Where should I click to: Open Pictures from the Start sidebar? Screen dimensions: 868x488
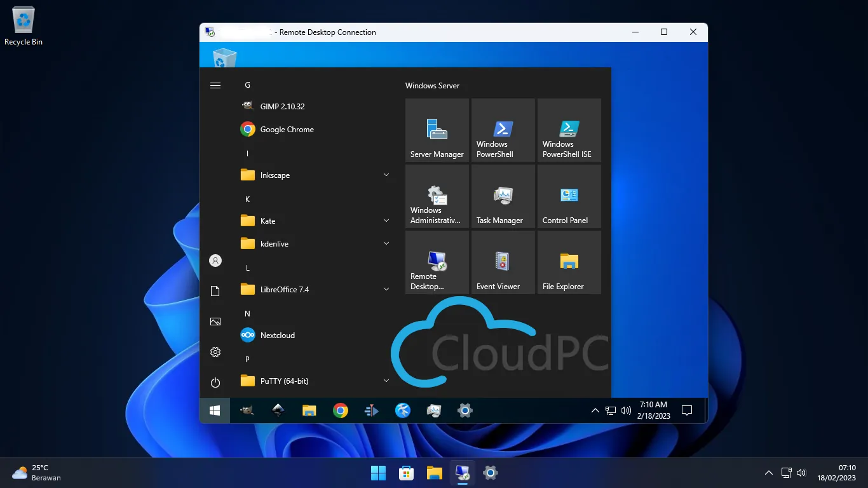pos(215,322)
